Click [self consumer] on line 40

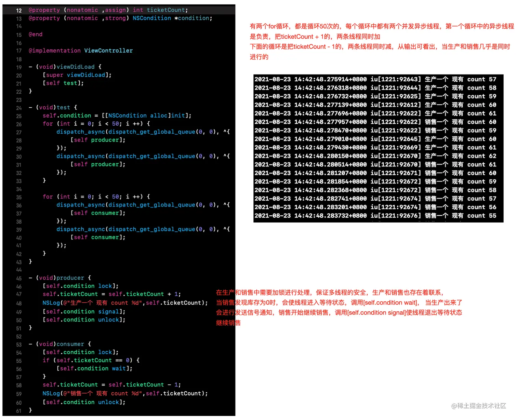pos(98,238)
